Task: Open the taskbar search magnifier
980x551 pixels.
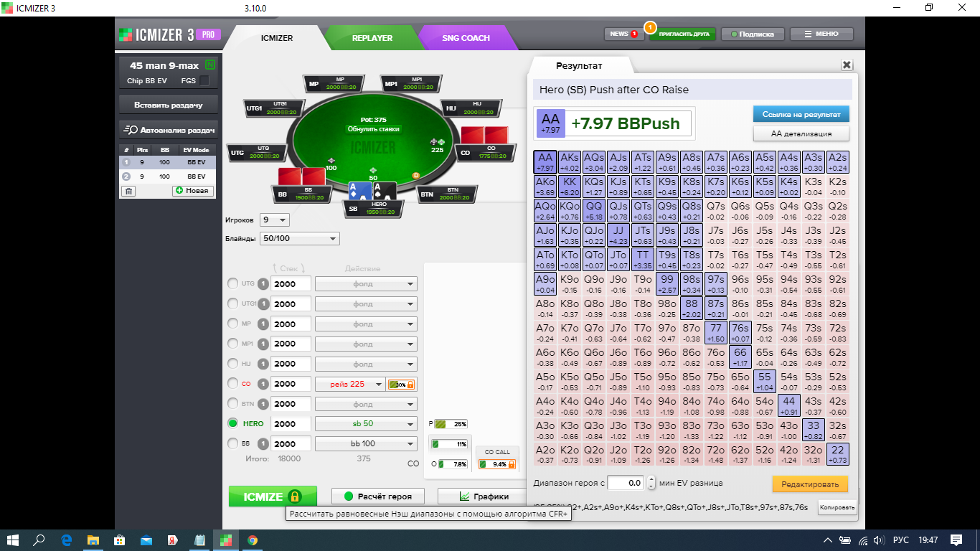Action: point(39,540)
